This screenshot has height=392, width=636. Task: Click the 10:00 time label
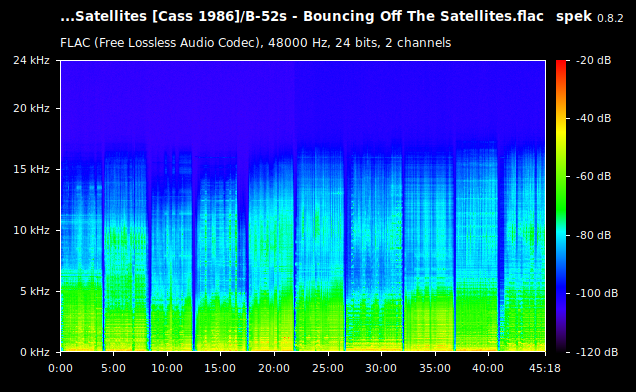167,368
